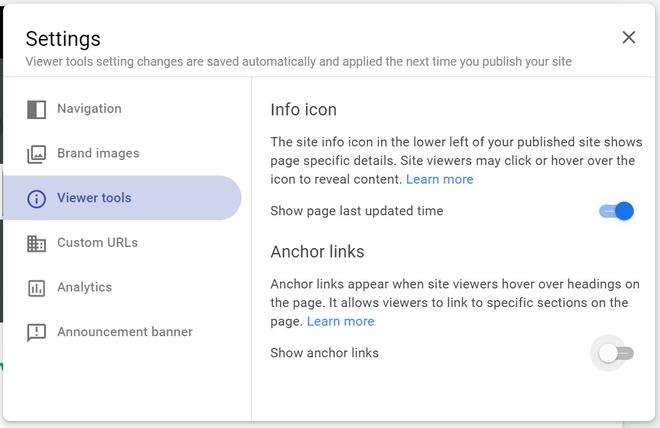
Task: Click the Anchor links section heading
Action: point(317,252)
